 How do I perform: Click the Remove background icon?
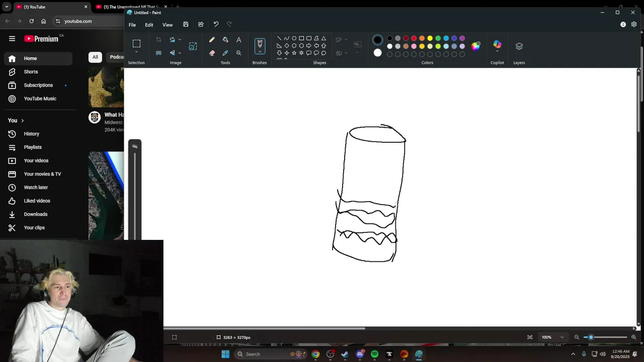click(x=158, y=53)
